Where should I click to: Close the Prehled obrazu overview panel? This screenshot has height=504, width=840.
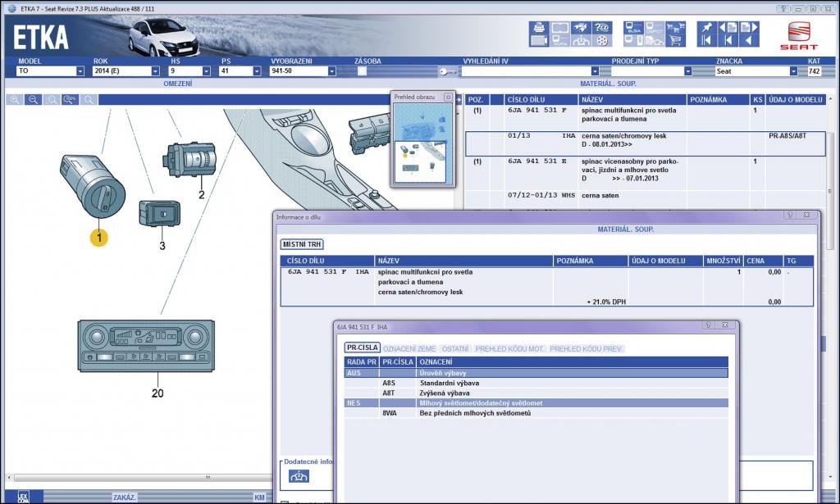click(449, 98)
